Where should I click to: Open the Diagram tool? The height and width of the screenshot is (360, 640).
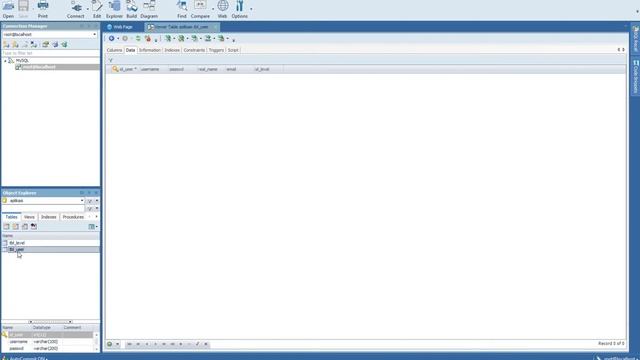click(149, 9)
